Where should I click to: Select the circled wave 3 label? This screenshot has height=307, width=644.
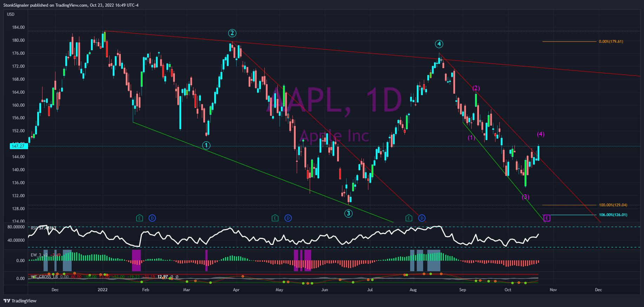pyautogui.click(x=348, y=213)
